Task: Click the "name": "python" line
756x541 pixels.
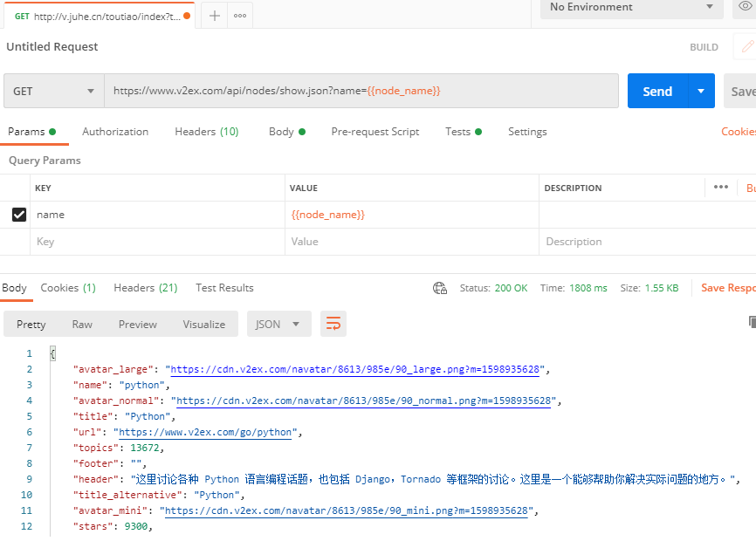Action: (121, 386)
